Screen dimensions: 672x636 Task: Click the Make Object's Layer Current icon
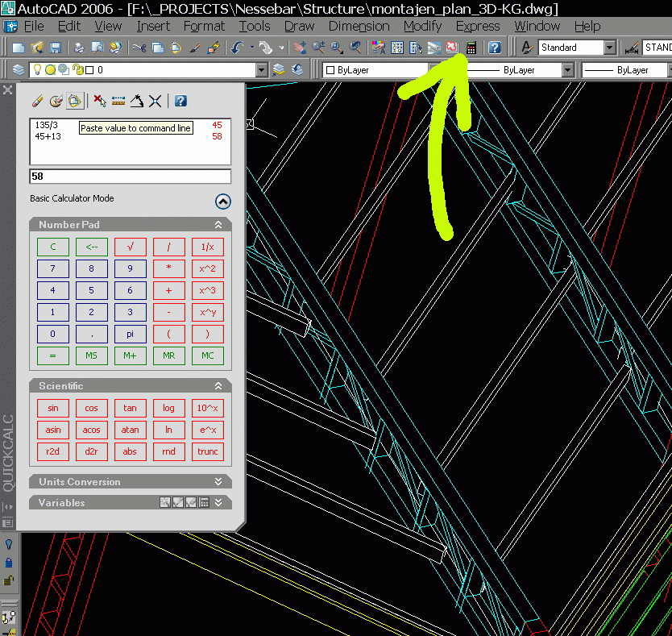pos(279,69)
